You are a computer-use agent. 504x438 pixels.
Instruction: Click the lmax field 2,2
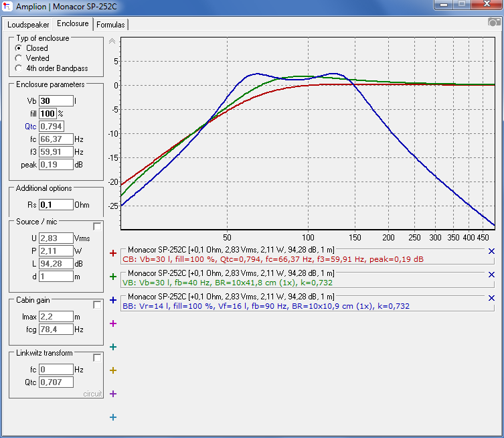click(56, 317)
